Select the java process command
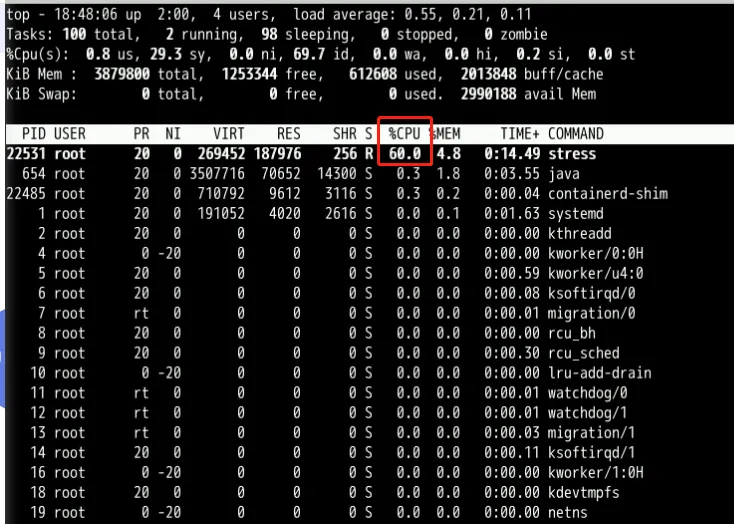734x524 pixels. 564,174
